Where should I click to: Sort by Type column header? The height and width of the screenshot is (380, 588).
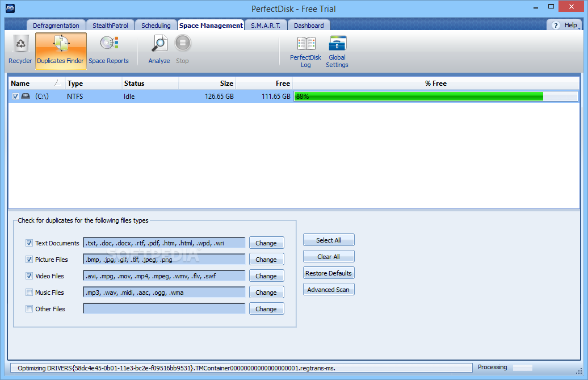tap(94, 83)
